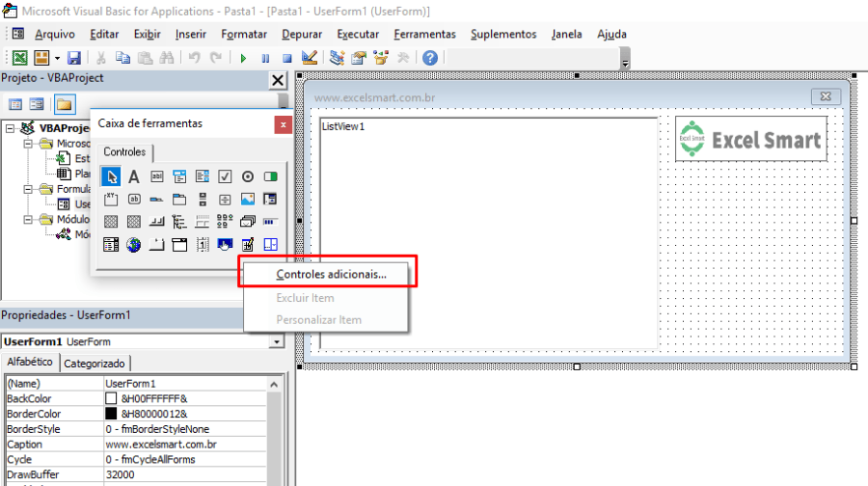Save the project with the floppy disk icon

[x=74, y=58]
